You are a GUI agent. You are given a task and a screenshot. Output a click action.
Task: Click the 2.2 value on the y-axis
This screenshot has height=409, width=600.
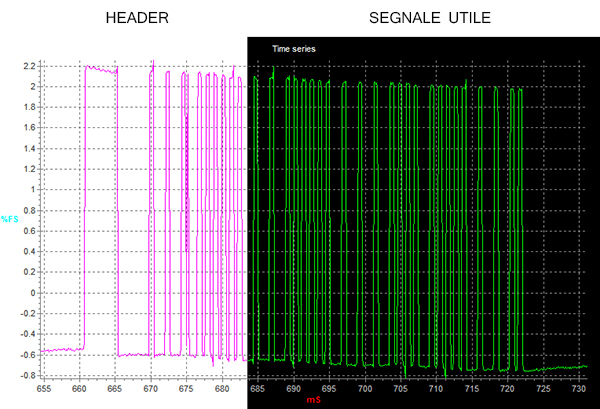(x=29, y=66)
